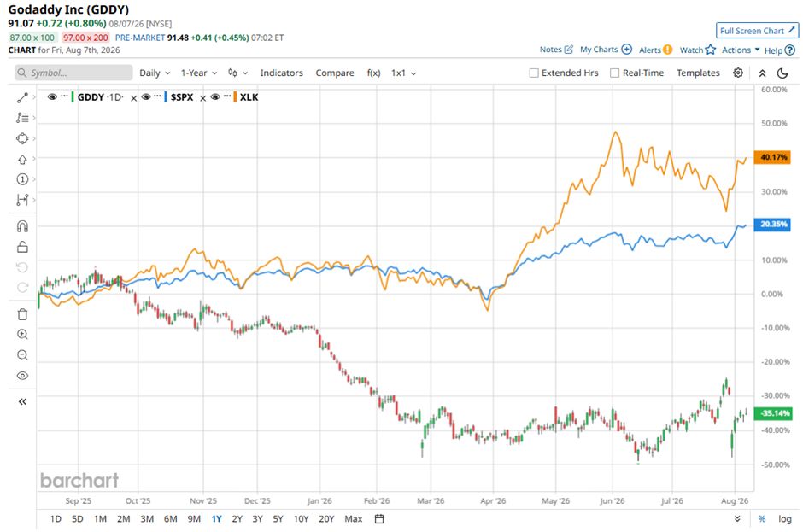Toggle percent scale button
Image resolution: width=803 pixels, height=532 pixels.
pyautogui.click(x=762, y=518)
